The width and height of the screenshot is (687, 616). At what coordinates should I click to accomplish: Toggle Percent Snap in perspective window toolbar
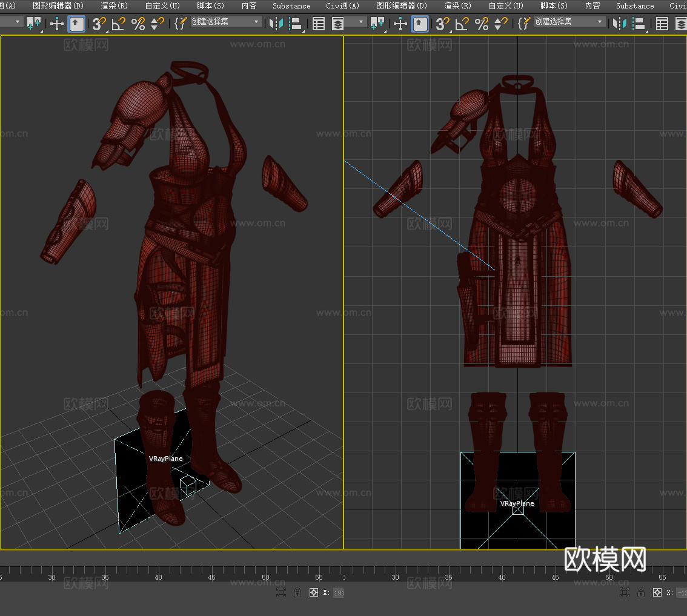click(x=138, y=24)
